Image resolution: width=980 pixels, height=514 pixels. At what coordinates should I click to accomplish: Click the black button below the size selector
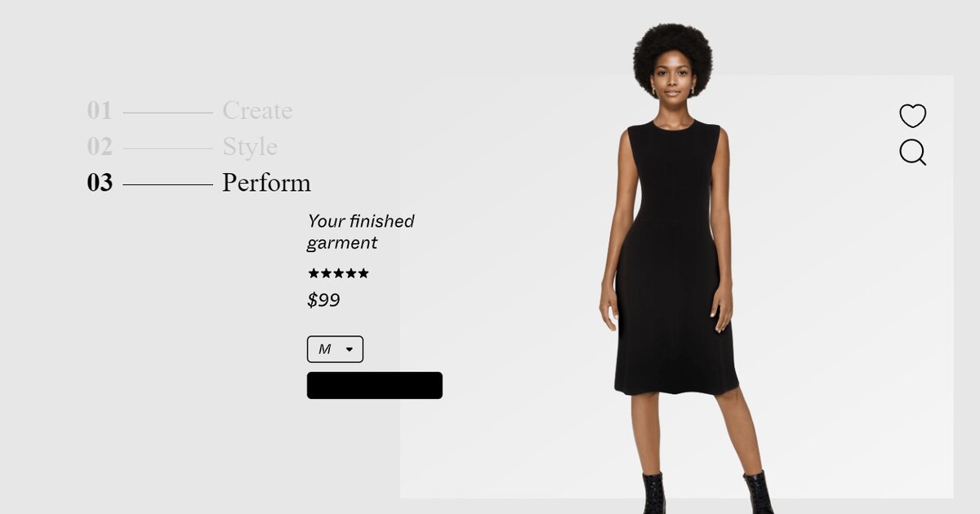pos(375,385)
